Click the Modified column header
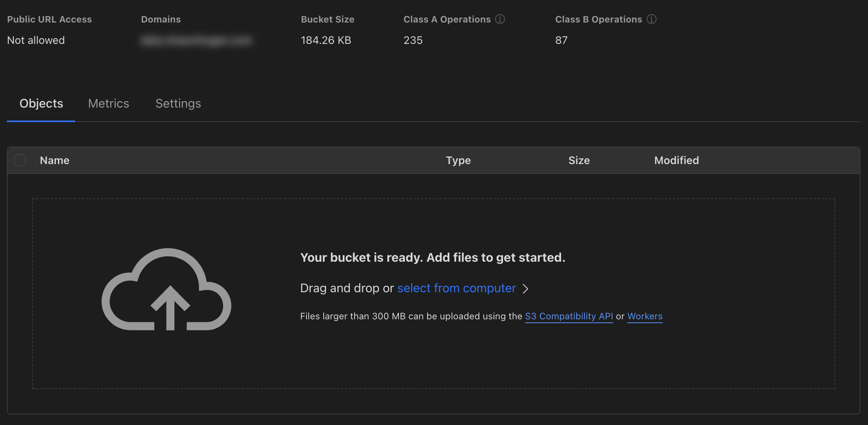 (x=676, y=160)
